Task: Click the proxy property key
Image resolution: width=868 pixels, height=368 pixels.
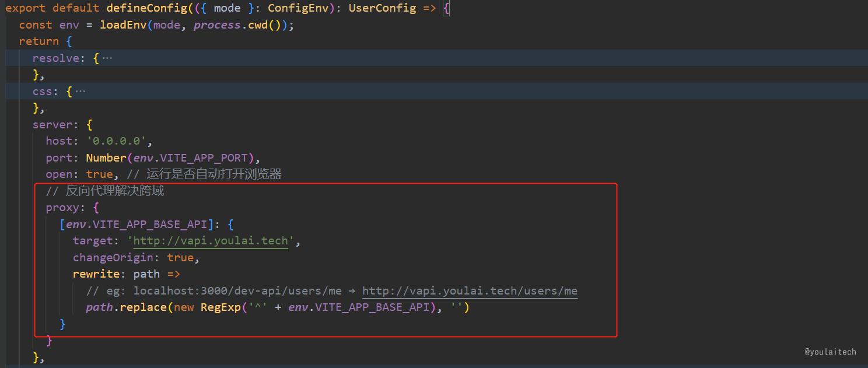Action: click(62, 208)
